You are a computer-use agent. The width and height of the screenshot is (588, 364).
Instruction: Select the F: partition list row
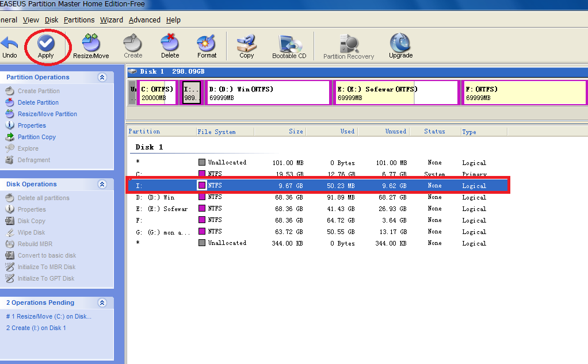[x=318, y=220]
